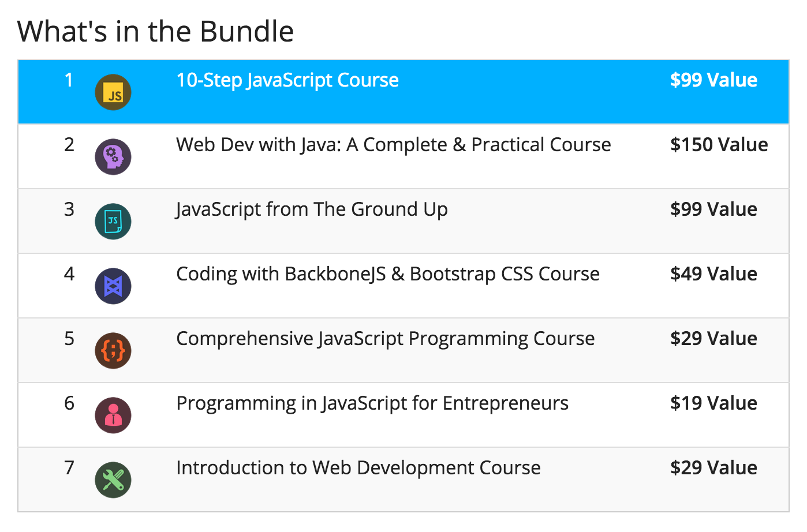
Task: Click the green wrench and screwdriver icon
Action: 113,480
